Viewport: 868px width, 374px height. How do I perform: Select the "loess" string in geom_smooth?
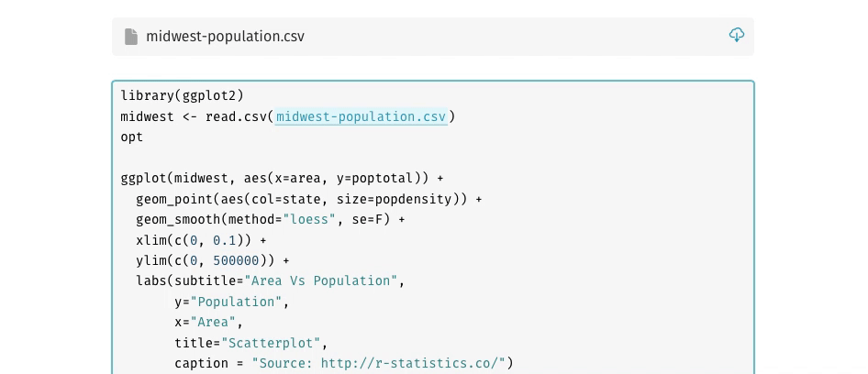[309, 220]
